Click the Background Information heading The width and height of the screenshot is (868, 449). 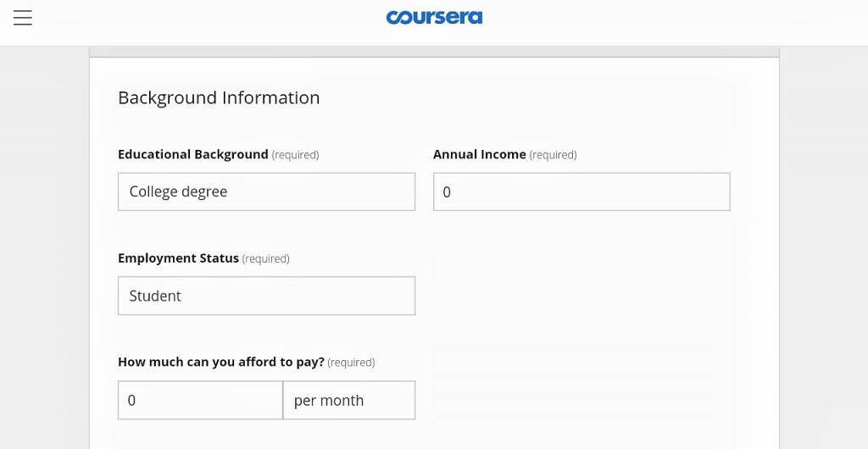[x=219, y=98]
